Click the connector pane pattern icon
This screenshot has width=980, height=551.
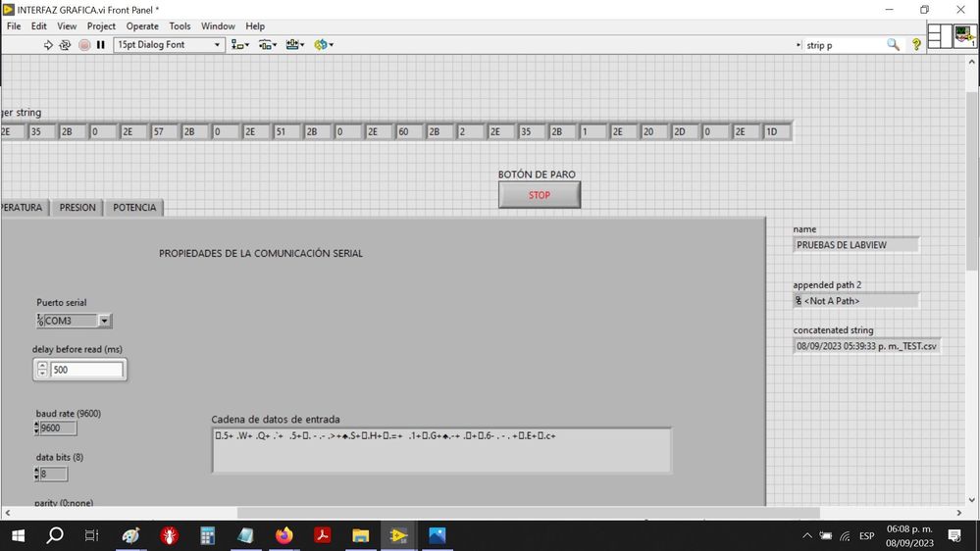point(939,36)
